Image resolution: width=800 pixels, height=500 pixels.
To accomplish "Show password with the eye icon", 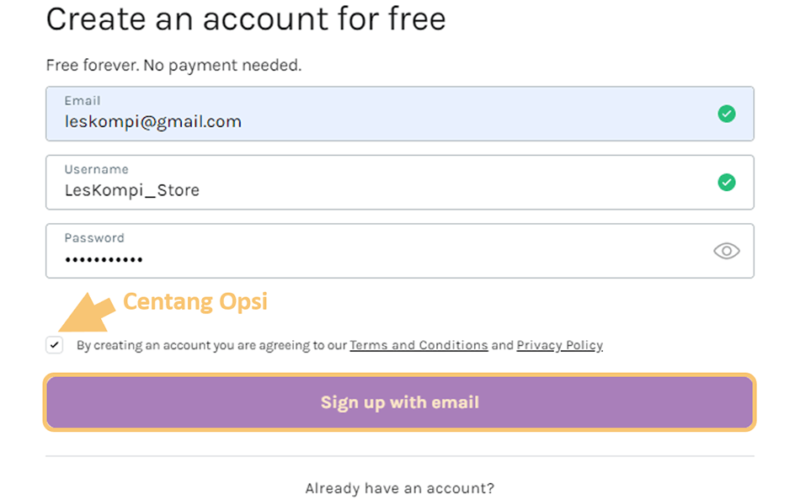I will [727, 251].
